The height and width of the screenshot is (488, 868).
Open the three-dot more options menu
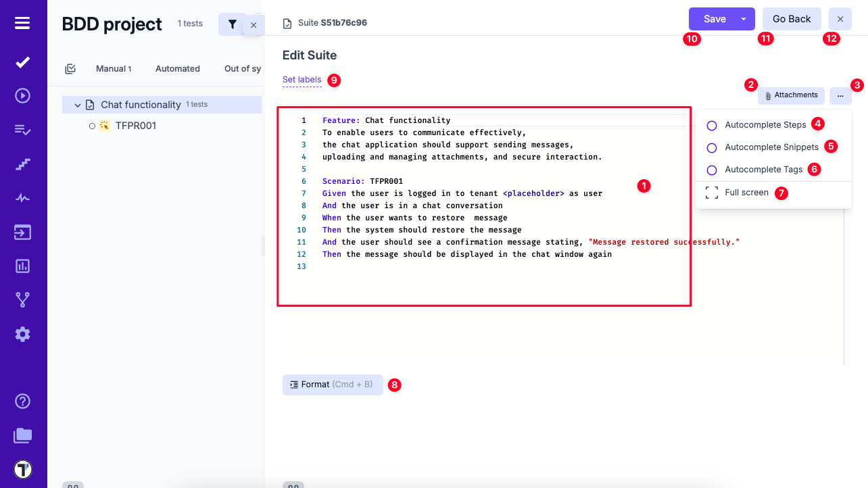point(840,95)
